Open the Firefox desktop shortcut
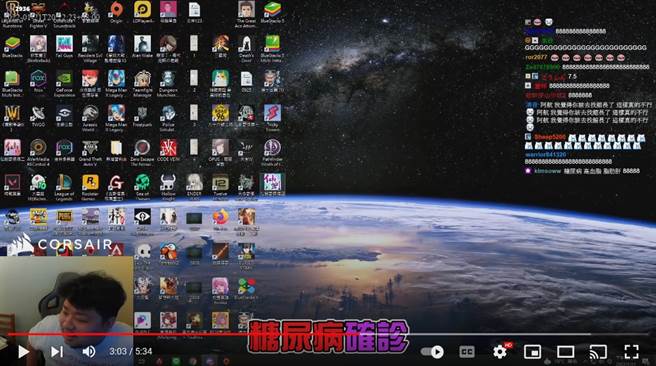 click(x=220, y=220)
